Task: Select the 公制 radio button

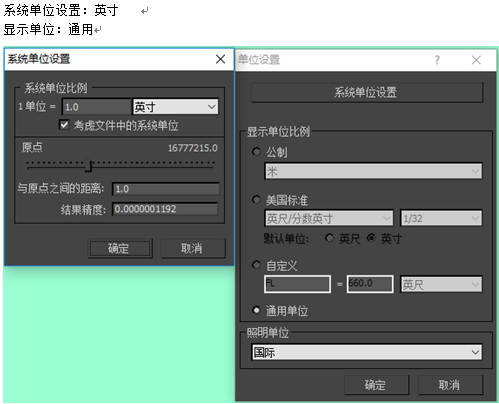Action: click(256, 152)
